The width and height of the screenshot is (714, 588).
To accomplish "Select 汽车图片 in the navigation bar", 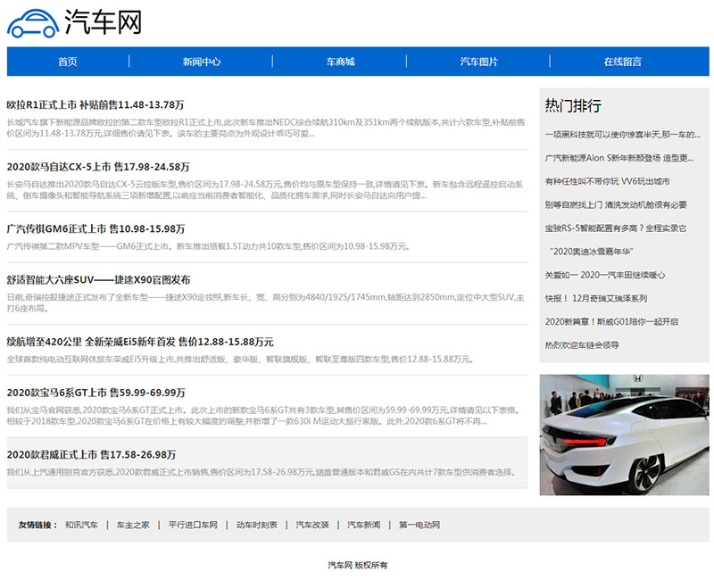I will click(x=478, y=62).
